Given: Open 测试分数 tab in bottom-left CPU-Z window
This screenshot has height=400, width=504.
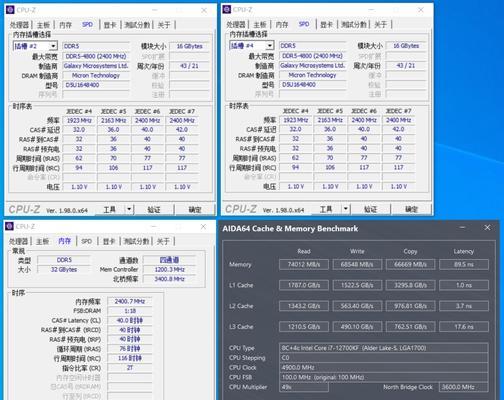Looking at the screenshot, I should [x=136, y=241].
